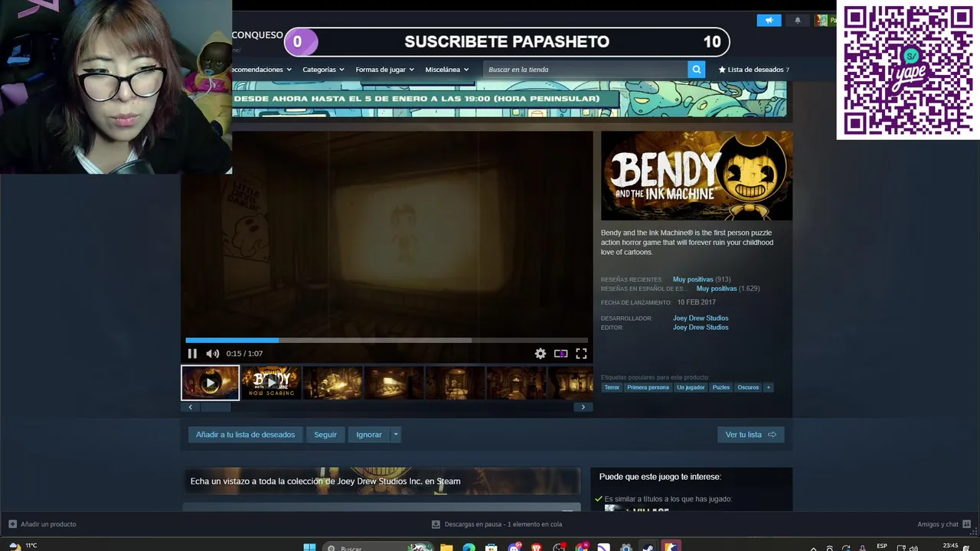Open the taskbar clock showing 23:45

click(950, 546)
